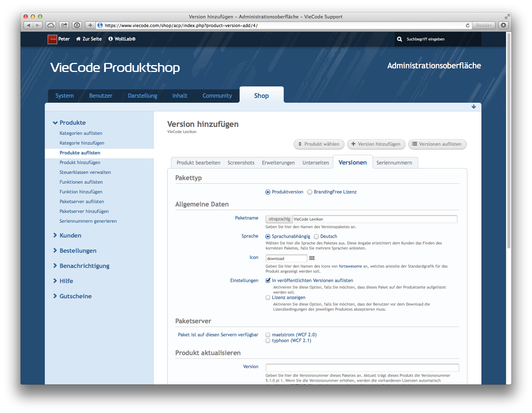Click the down arrow icon below Shop tab
Viewport: 532px width, 413px height.
[473, 107]
